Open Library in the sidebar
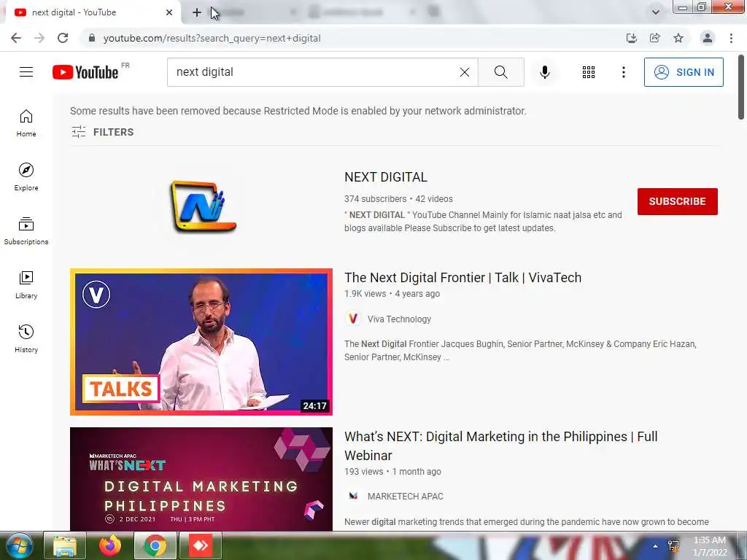This screenshot has width=747, height=560. point(26,285)
